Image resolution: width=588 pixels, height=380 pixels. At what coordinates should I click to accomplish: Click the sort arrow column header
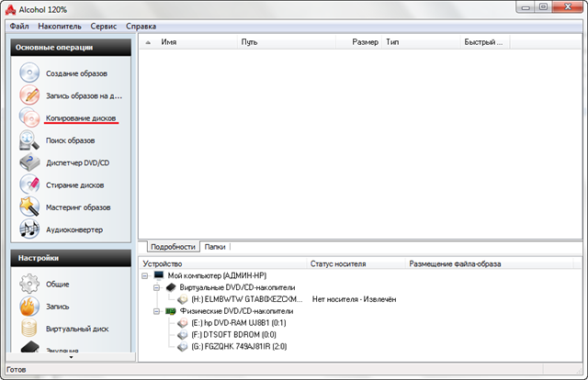(x=148, y=42)
